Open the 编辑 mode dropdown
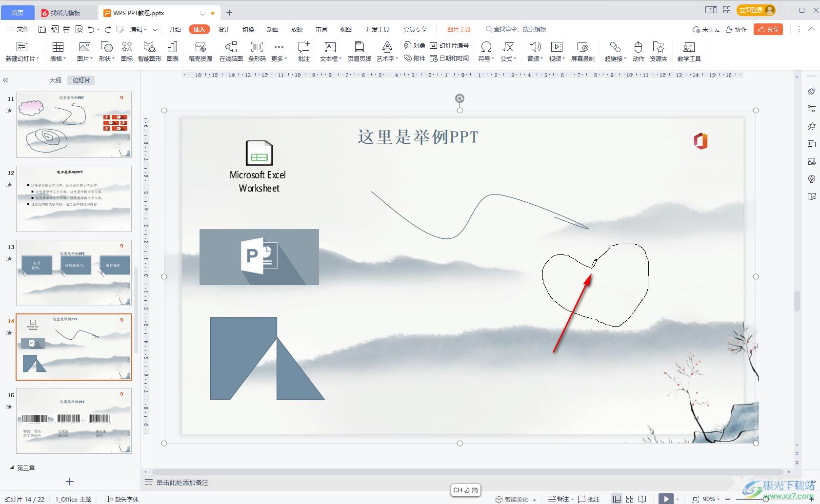The image size is (820, 504). tap(138, 29)
